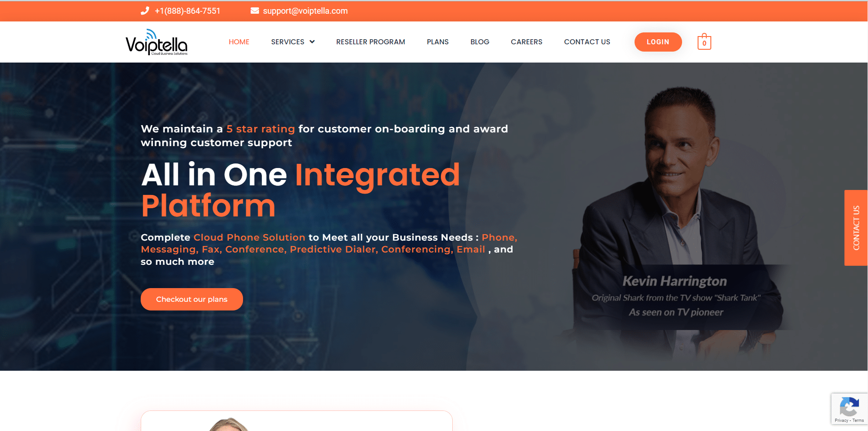
Task: Call the +1(888)-864-7551 phone link
Action: 187,11
